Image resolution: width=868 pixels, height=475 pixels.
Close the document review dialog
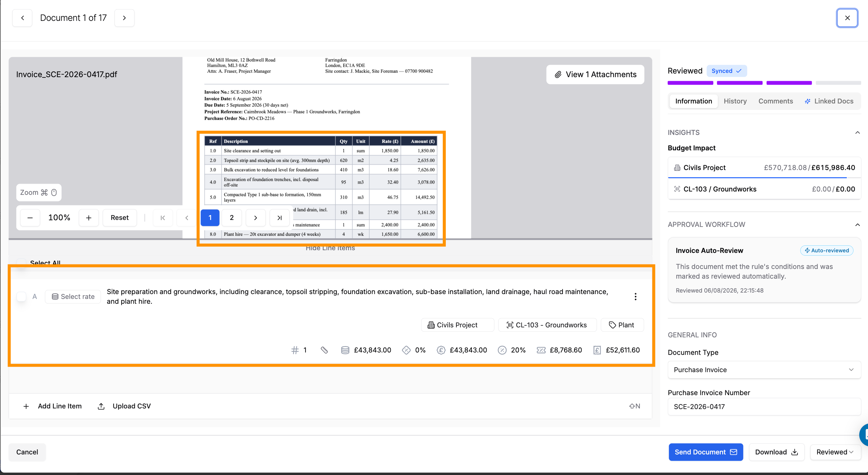click(x=847, y=18)
